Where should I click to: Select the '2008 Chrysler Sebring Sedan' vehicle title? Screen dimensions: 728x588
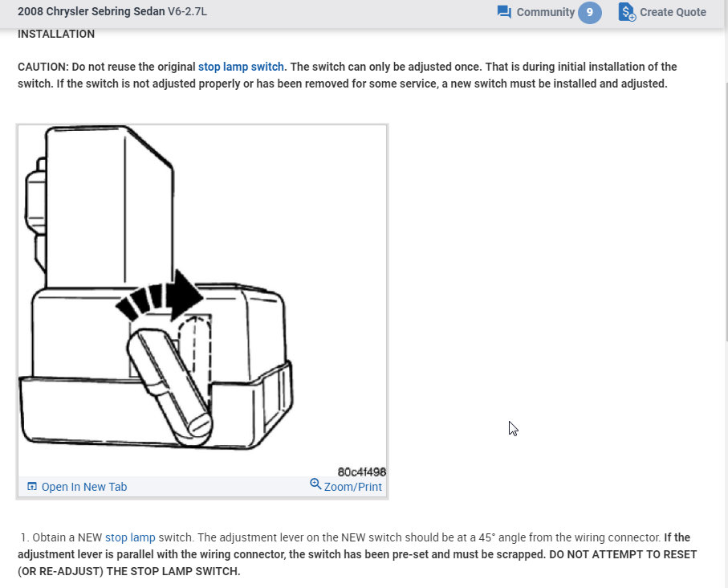click(x=91, y=11)
